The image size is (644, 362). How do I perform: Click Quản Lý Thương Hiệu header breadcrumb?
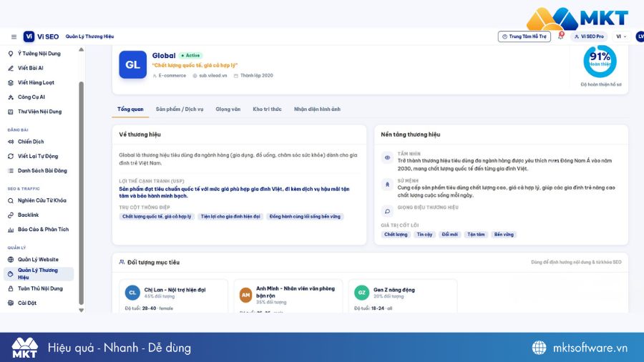coord(89,36)
